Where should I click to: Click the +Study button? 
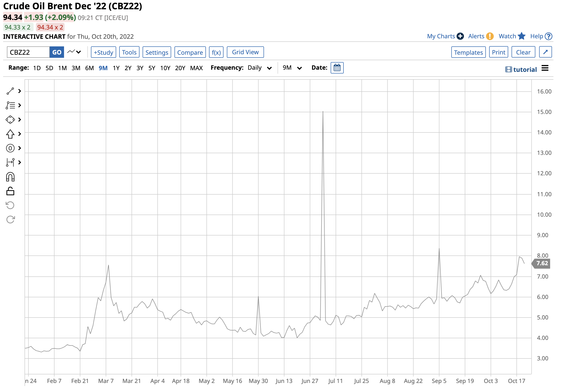point(103,52)
